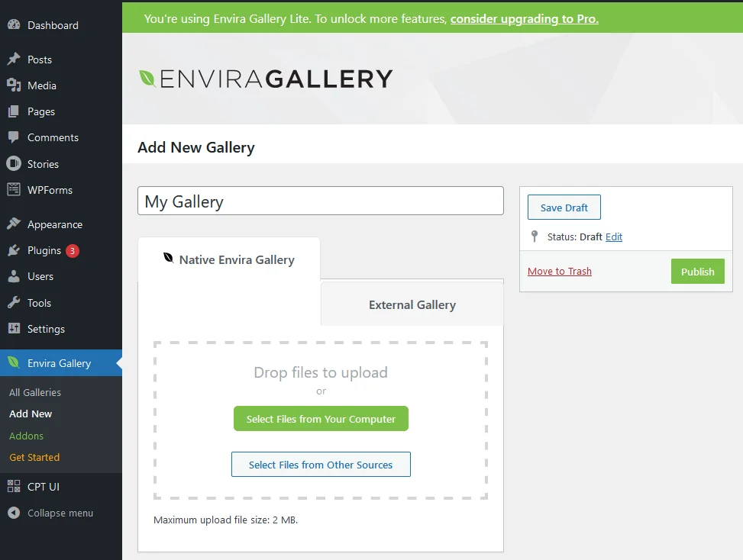Focus the gallery title input field
The width and height of the screenshot is (743, 560).
[320, 201]
